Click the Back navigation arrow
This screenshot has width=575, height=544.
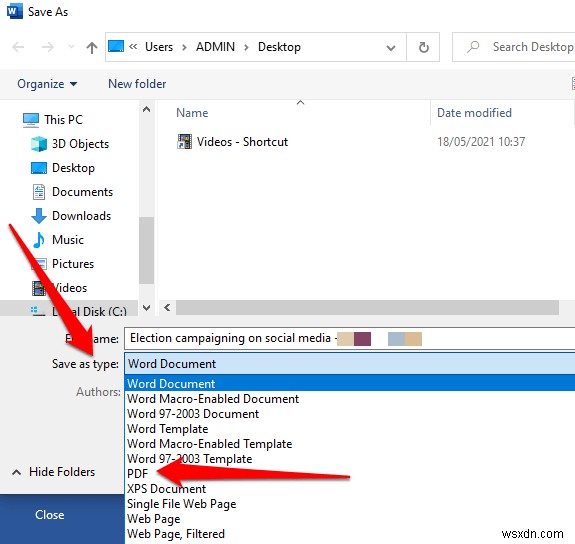pos(18,47)
